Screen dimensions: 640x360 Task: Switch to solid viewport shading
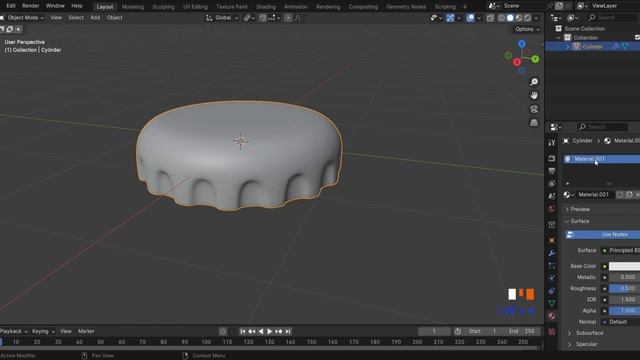[510, 18]
